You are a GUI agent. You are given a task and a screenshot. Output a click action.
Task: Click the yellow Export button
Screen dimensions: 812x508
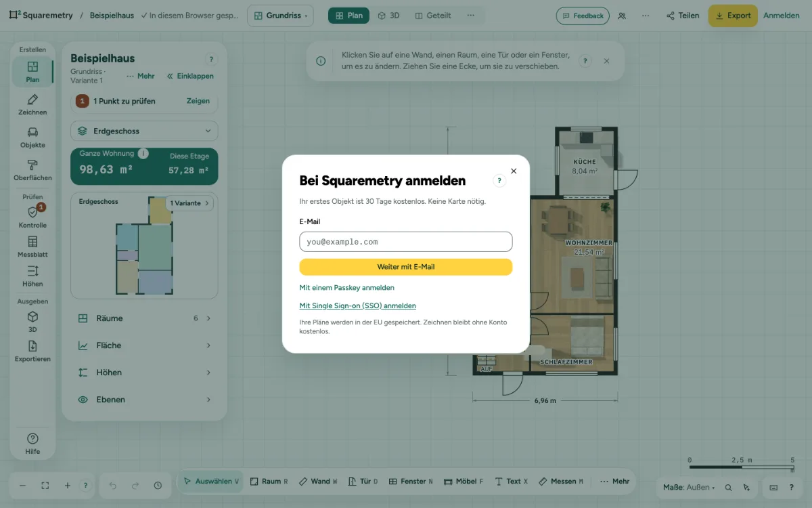pyautogui.click(x=733, y=16)
